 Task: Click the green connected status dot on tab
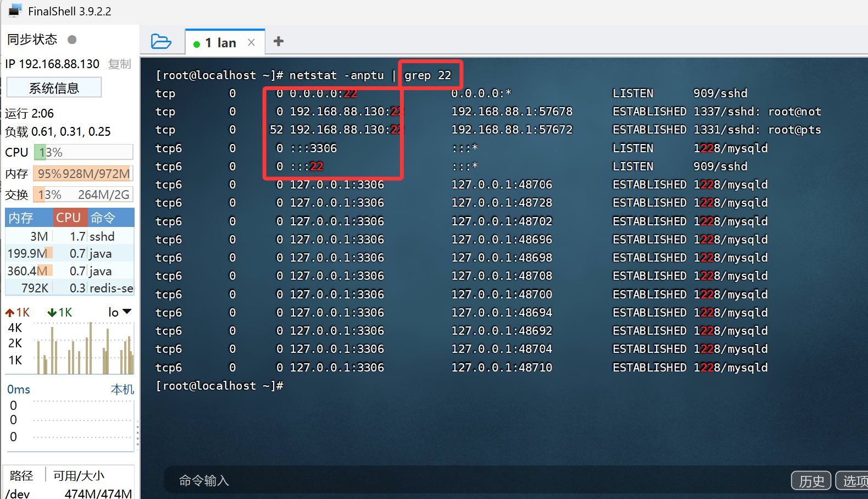pyautogui.click(x=197, y=44)
